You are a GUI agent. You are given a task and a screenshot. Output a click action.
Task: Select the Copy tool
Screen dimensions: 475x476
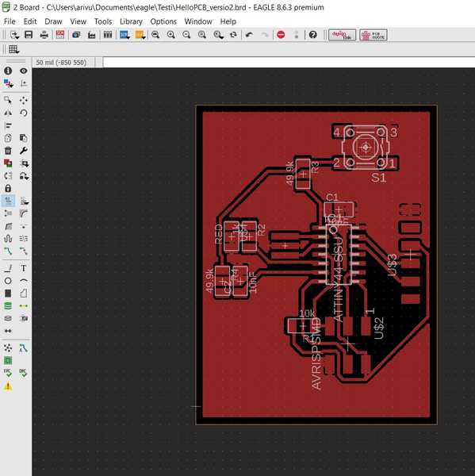point(8,138)
